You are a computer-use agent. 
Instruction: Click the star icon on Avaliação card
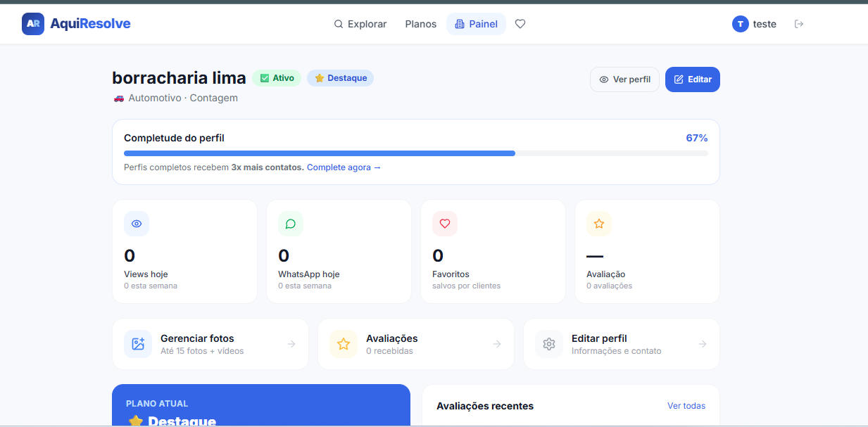pyautogui.click(x=599, y=224)
